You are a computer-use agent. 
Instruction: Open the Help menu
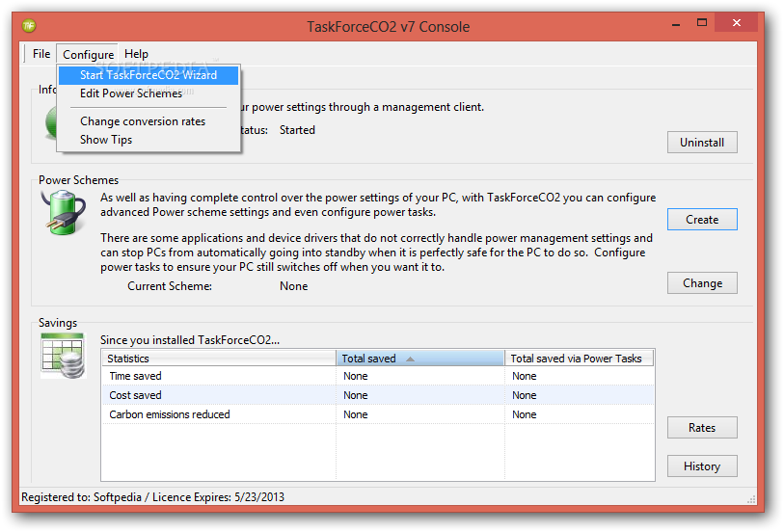point(136,53)
